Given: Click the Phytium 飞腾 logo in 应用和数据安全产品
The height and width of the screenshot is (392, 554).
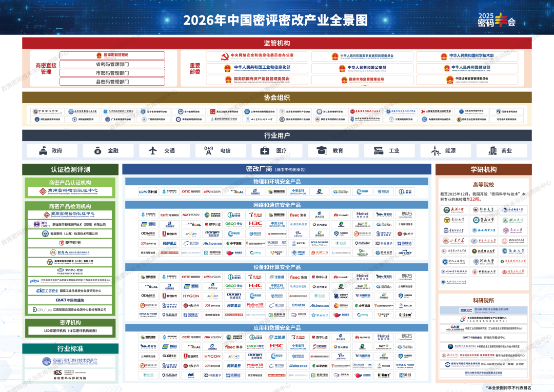Looking at the screenshot, I should (x=255, y=365).
